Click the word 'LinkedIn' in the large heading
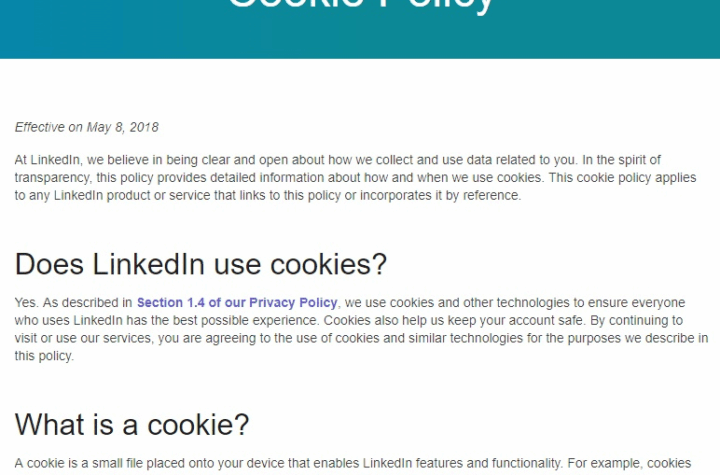The image size is (720, 475). 148,265
